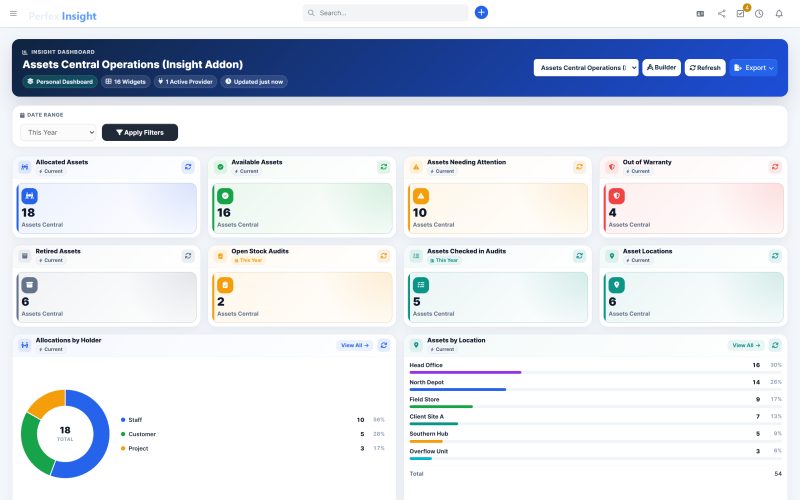Open View All for Assets by Location
800x500 pixels.
click(746, 345)
